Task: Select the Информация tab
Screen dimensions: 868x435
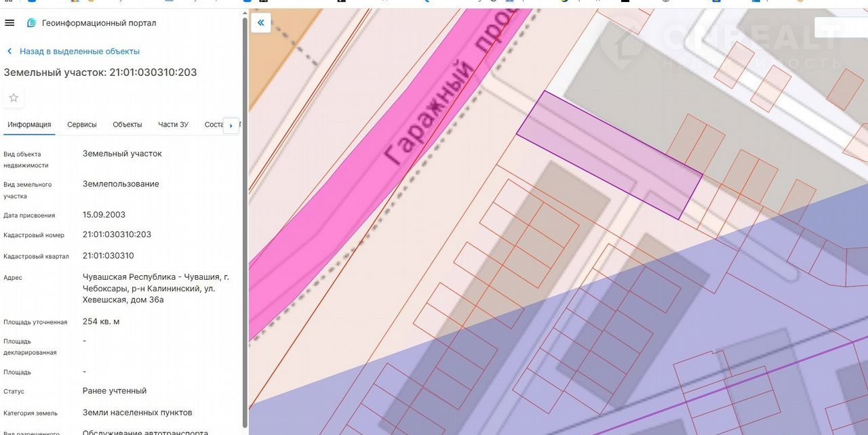Action: pyautogui.click(x=29, y=125)
